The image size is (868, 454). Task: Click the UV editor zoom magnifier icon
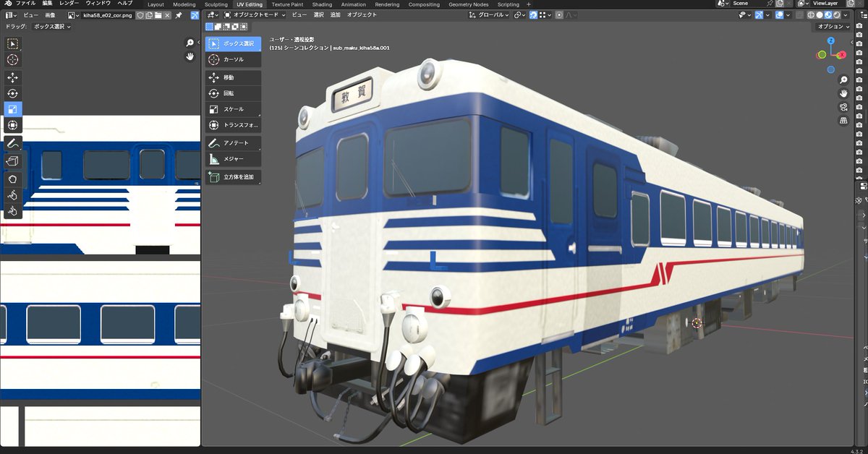[190, 43]
